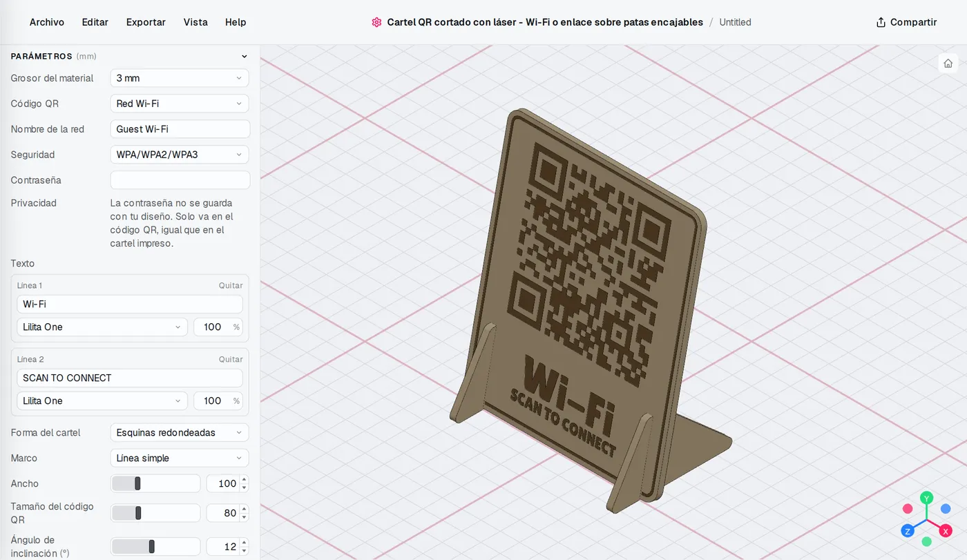Image resolution: width=967 pixels, height=560 pixels.
Task: Click the Ancho number field showing 100
Action: (223, 484)
